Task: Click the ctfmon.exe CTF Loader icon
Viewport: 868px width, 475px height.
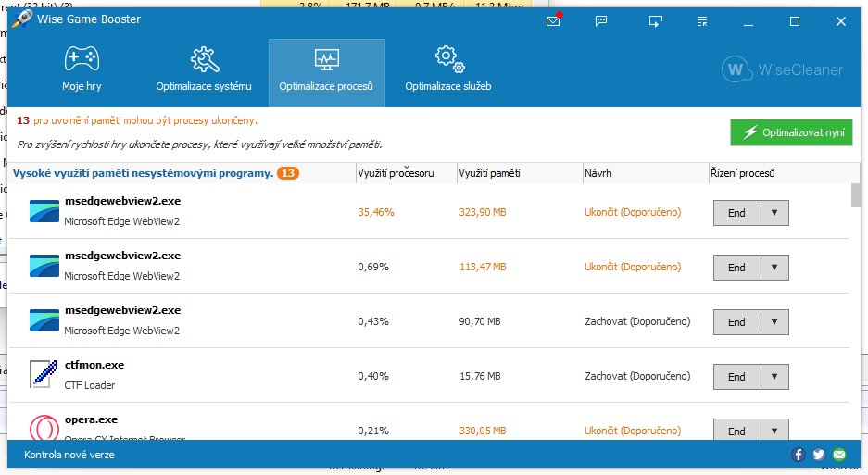Action: (44, 374)
